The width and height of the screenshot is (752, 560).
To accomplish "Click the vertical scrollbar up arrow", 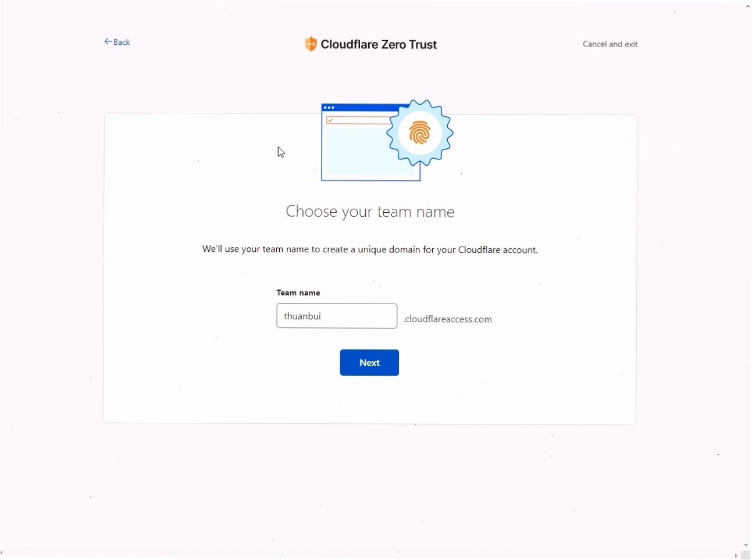I will (748, 6).
